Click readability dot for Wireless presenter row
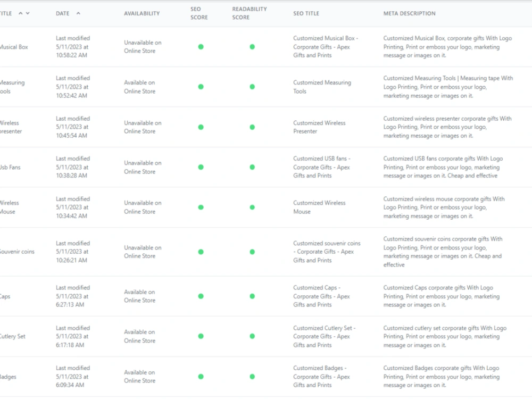Screen dimensions: 532x399 tap(252, 127)
